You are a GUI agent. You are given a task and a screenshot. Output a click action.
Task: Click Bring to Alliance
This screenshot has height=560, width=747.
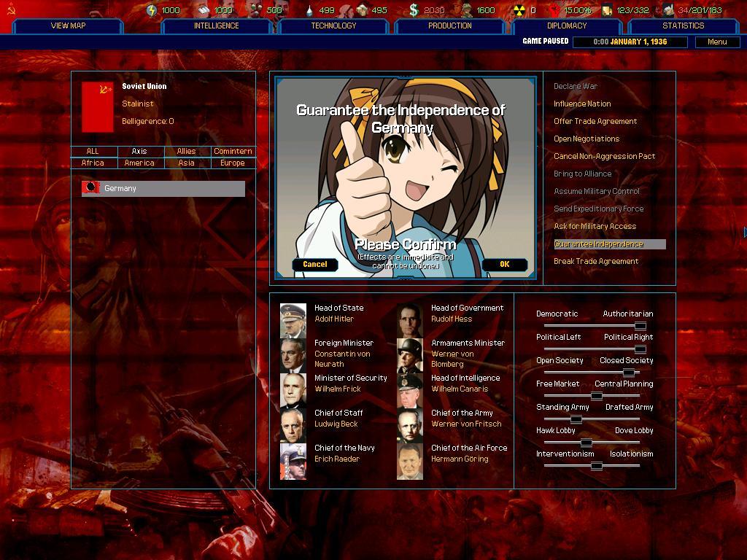pos(583,174)
